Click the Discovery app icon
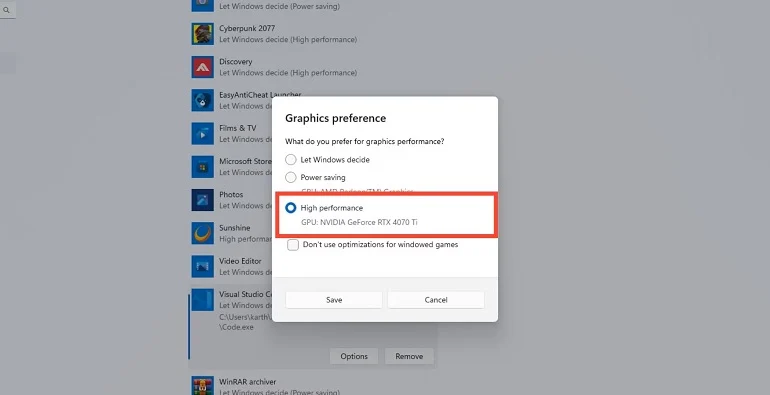Screen dimensions: 770x395 pyautogui.click(x=202, y=67)
